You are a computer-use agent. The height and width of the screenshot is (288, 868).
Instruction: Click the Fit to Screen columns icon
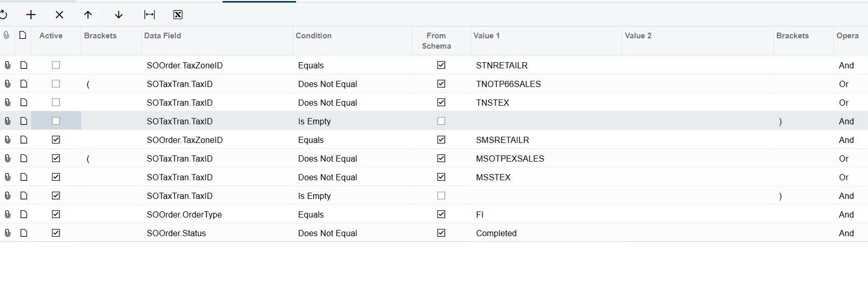150,15
